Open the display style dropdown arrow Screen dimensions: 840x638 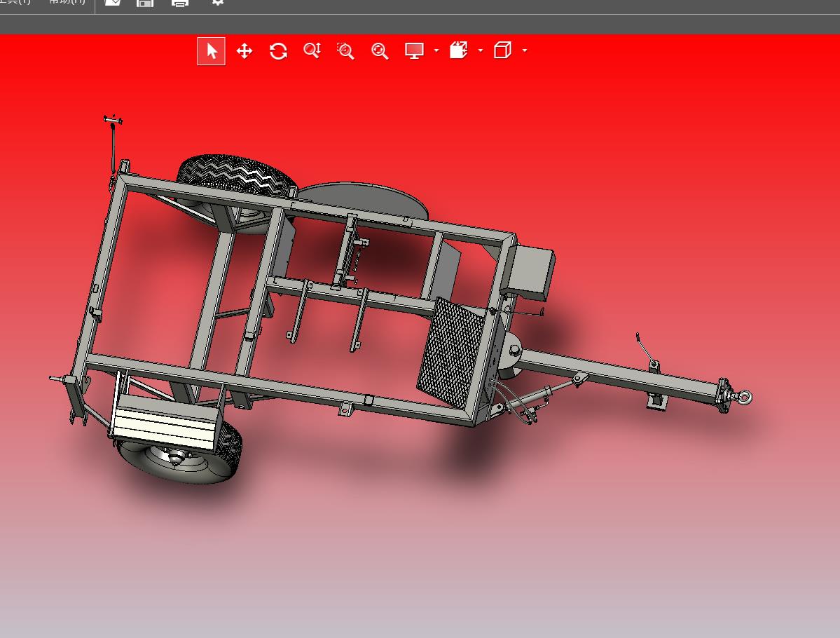[525, 50]
